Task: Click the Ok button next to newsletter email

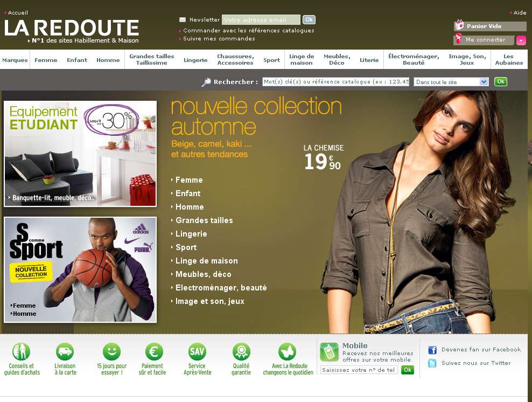Action: (x=309, y=20)
